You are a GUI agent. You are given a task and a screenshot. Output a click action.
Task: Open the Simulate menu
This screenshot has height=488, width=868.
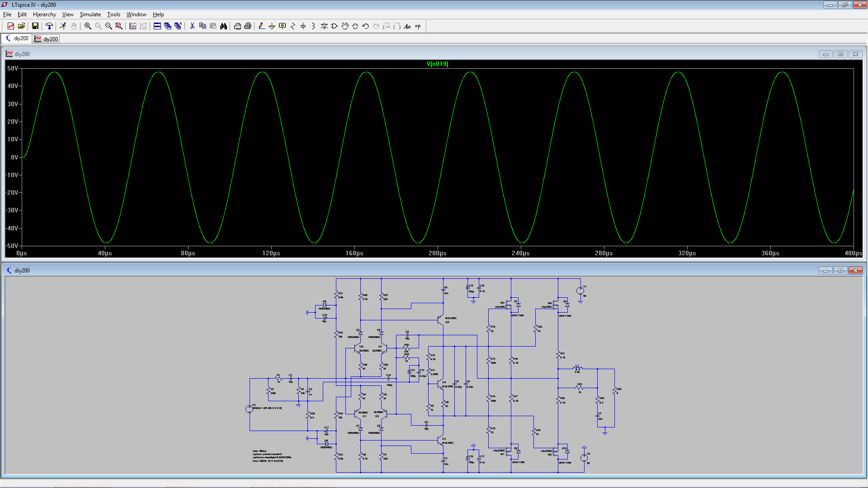tap(90, 14)
